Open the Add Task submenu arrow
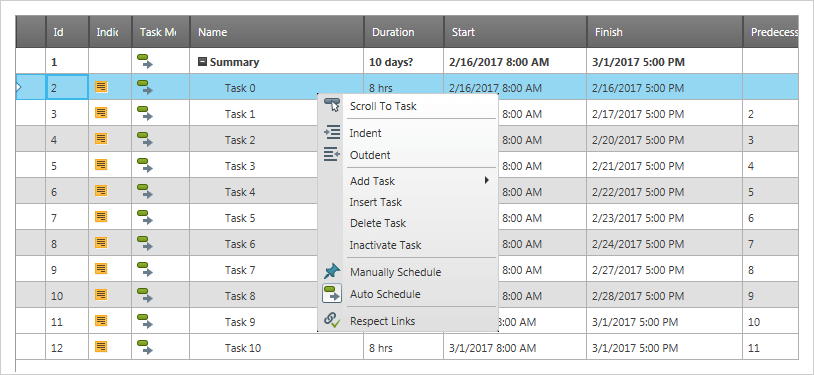This screenshot has height=375, width=814. pos(486,180)
